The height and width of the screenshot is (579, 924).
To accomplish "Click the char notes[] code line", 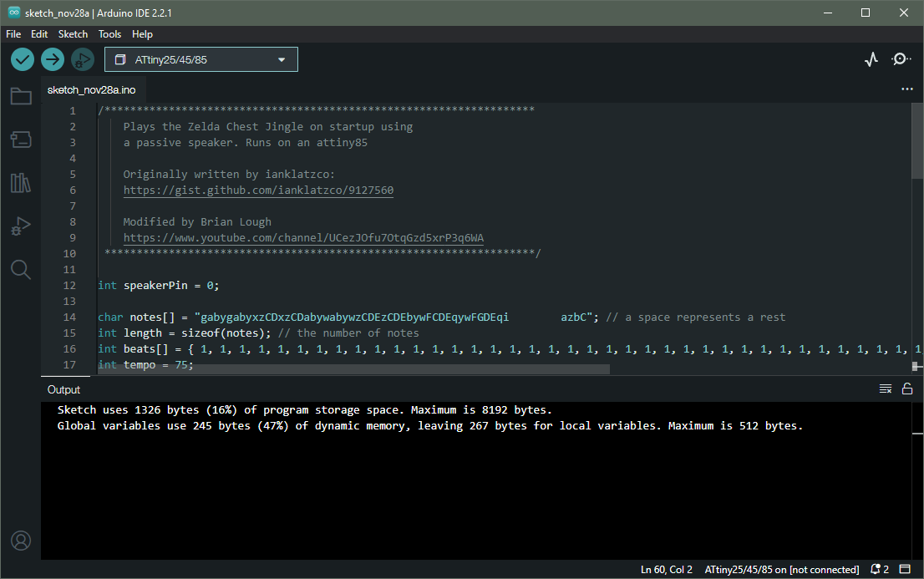I will 441,317.
